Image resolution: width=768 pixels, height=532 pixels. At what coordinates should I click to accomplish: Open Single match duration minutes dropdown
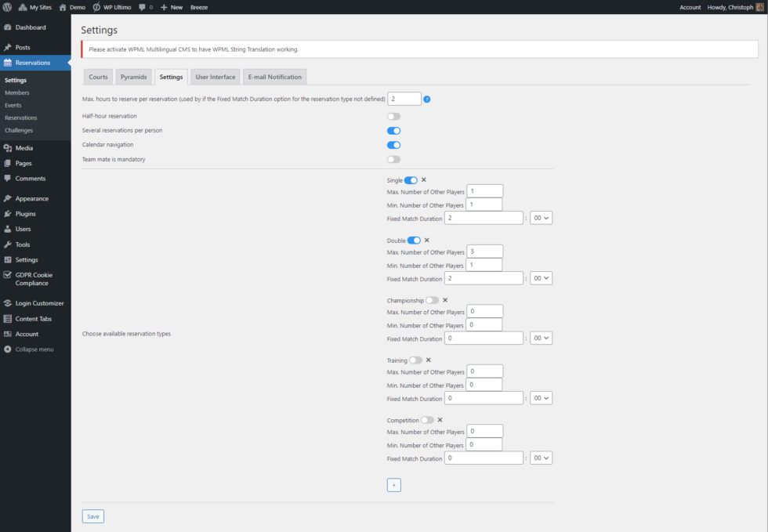click(x=542, y=218)
